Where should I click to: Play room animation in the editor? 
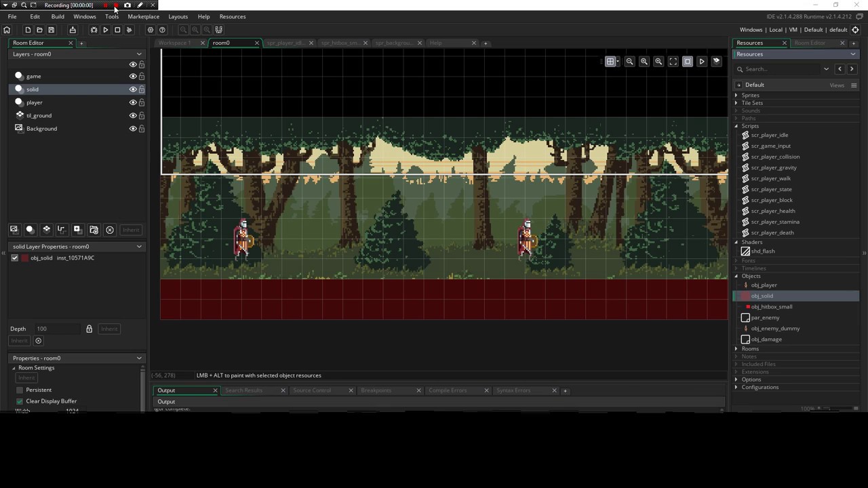pos(702,62)
